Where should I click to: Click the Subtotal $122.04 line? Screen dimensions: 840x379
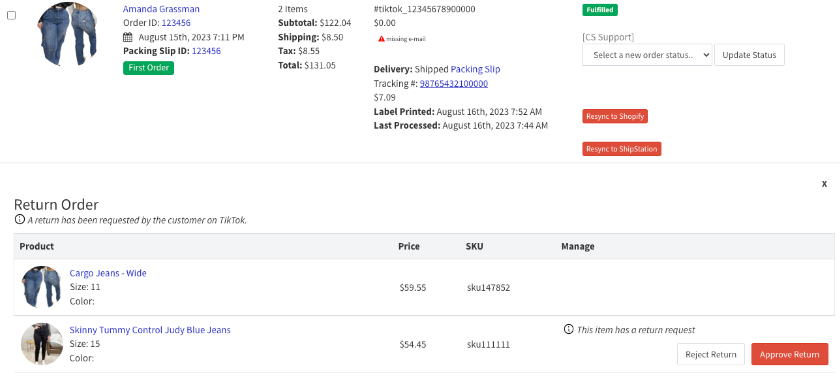coord(314,23)
